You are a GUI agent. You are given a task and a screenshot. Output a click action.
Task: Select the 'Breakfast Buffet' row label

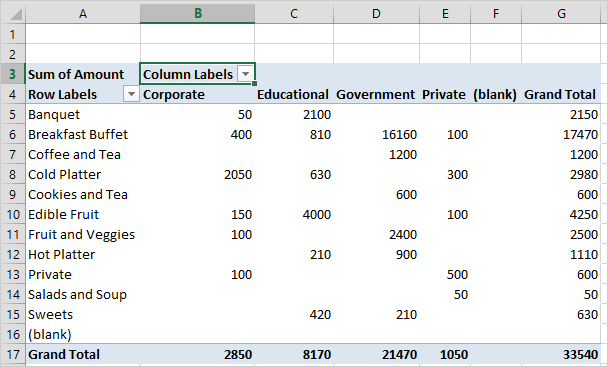[x=83, y=134]
